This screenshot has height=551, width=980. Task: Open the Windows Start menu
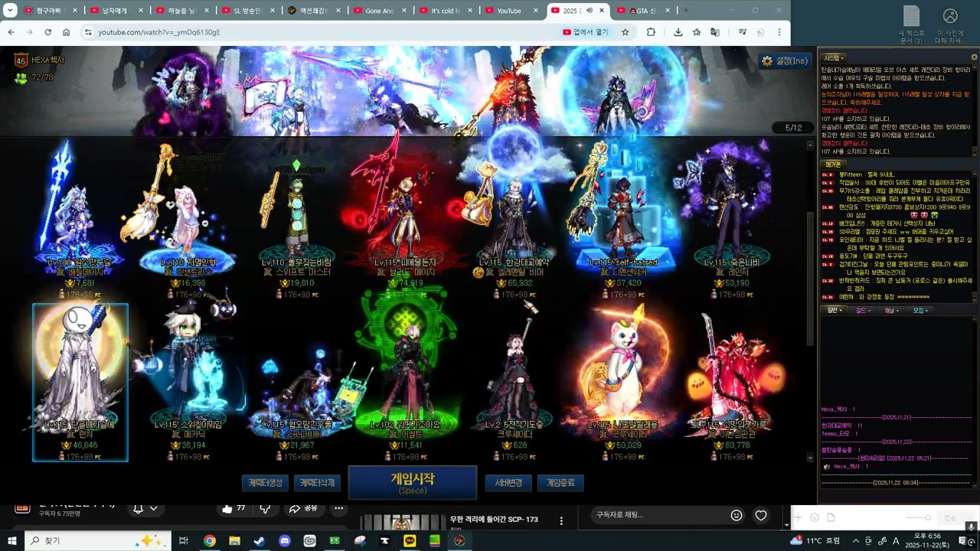[x=11, y=540]
